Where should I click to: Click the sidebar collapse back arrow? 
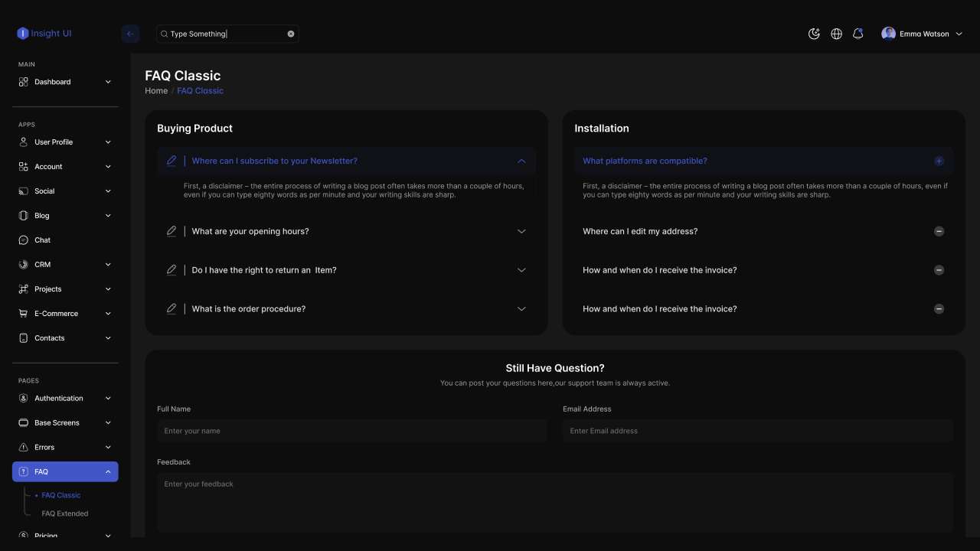[x=130, y=34]
